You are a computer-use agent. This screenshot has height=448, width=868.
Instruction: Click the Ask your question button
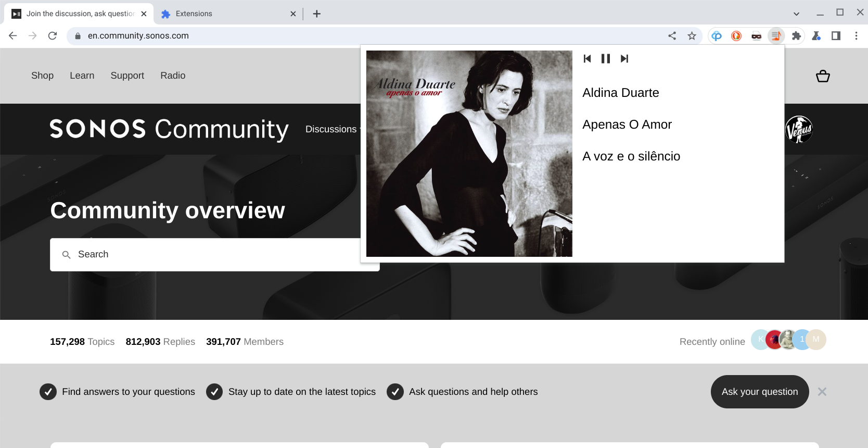point(760,392)
